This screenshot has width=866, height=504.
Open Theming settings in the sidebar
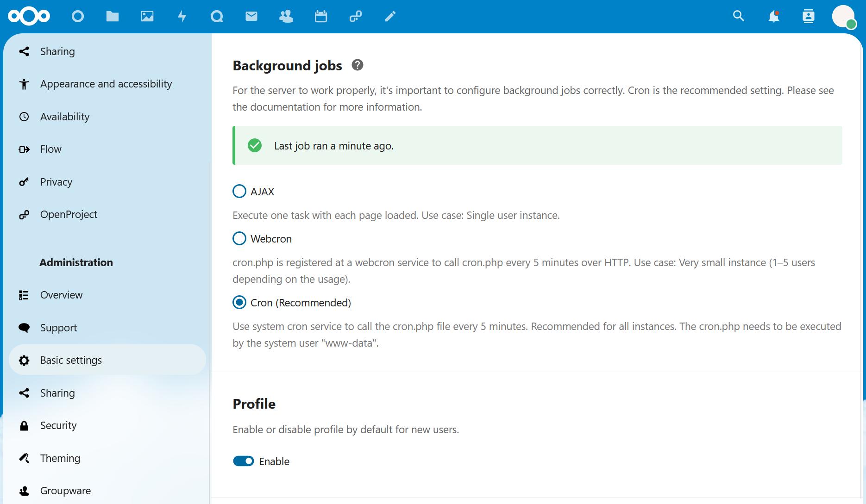[x=60, y=458]
